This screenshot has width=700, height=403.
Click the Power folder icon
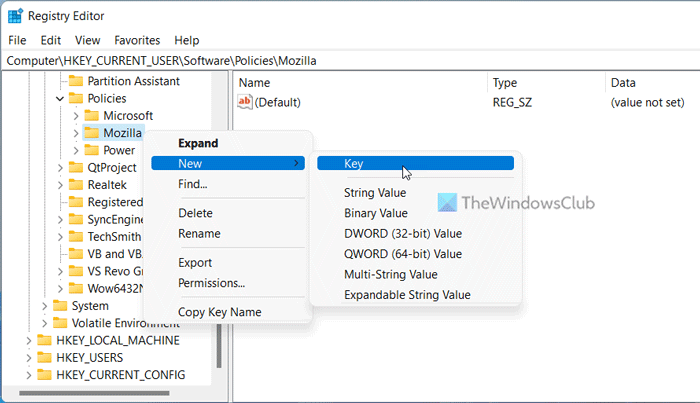(x=92, y=150)
